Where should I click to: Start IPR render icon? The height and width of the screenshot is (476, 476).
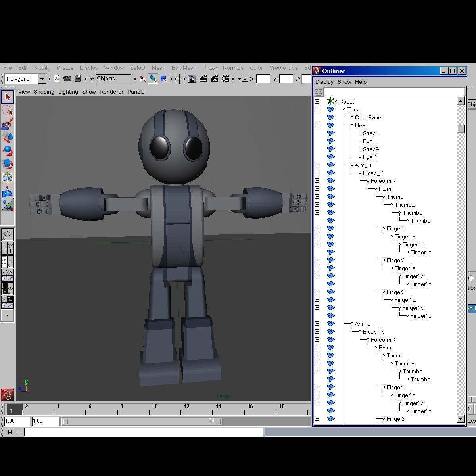point(214,79)
